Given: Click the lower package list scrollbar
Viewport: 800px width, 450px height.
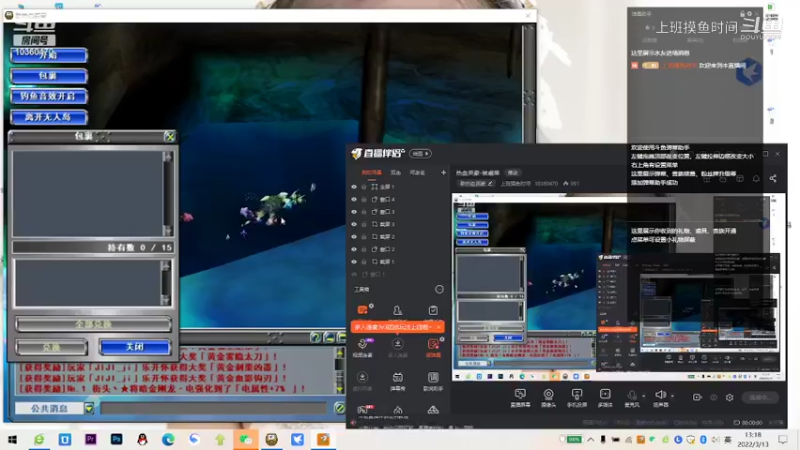Looking at the screenshot, I should (x=166, y=283).
